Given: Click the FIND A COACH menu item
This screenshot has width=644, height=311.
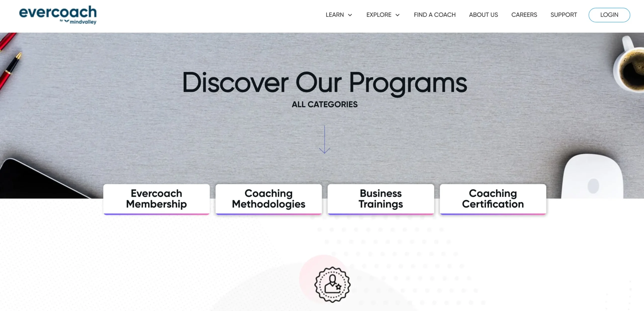Looking at the screenshot, I should pyautogui.click(x=434, y=15).
